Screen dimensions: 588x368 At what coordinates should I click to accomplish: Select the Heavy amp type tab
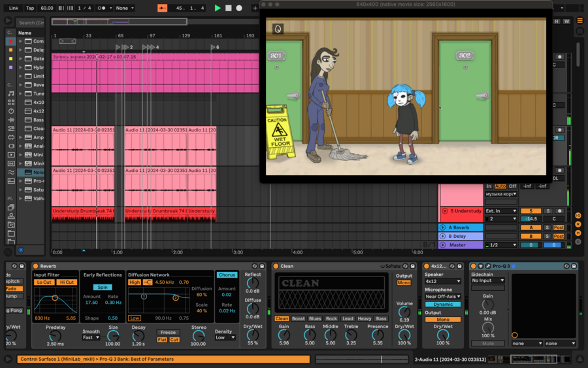365,318
